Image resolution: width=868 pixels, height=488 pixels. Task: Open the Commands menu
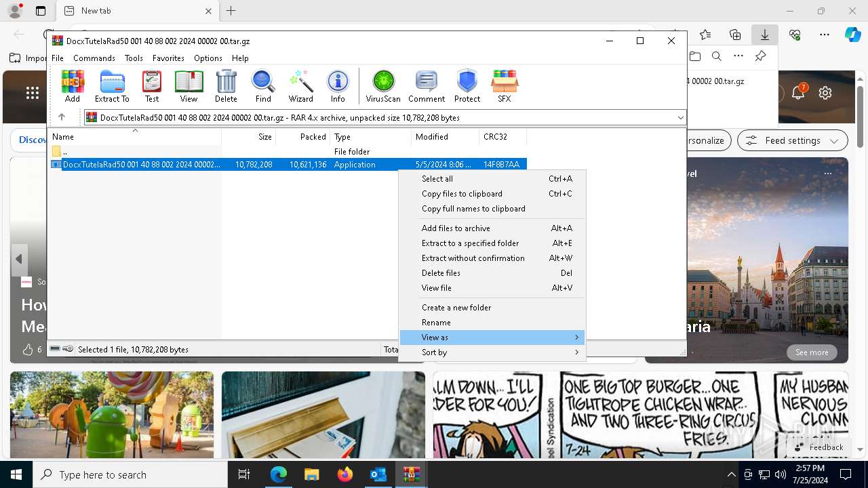[x=94, y=58]
